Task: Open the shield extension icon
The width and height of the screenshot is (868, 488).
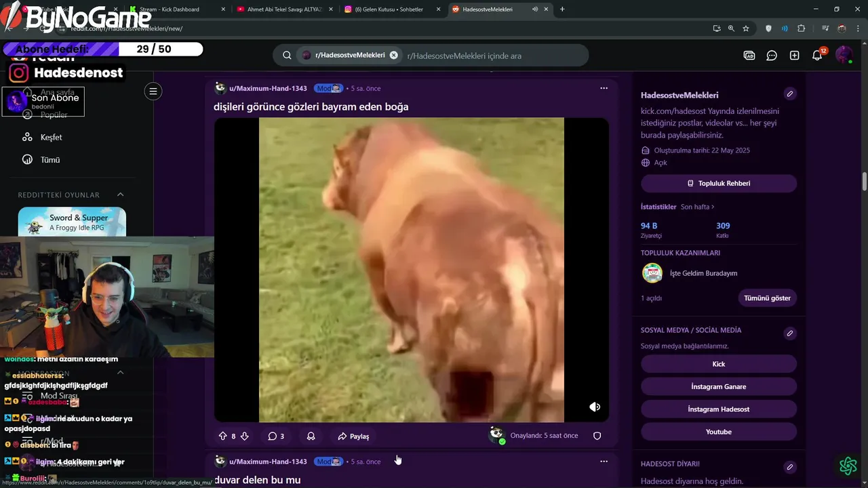Action: (768, 28)
